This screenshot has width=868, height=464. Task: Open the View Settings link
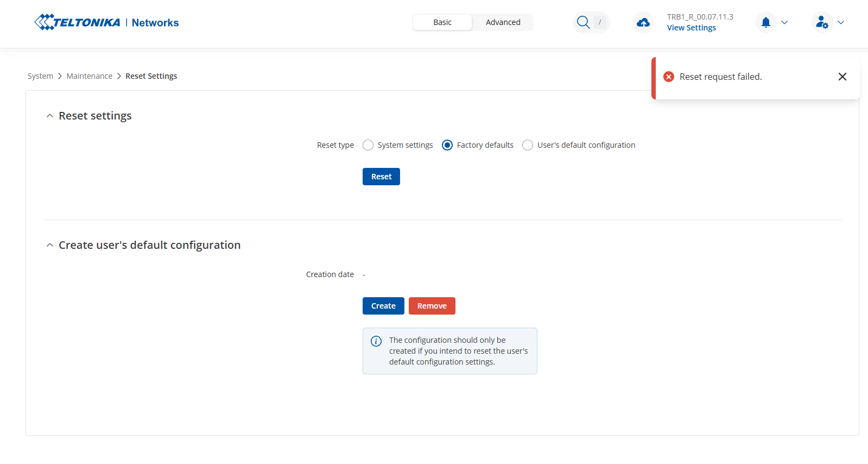692,28
